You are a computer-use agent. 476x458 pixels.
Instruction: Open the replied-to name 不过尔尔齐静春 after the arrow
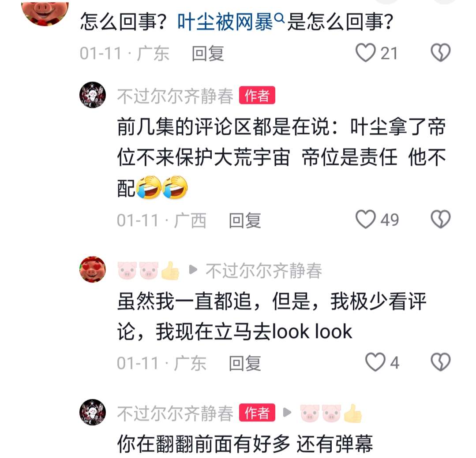[263, 270]
